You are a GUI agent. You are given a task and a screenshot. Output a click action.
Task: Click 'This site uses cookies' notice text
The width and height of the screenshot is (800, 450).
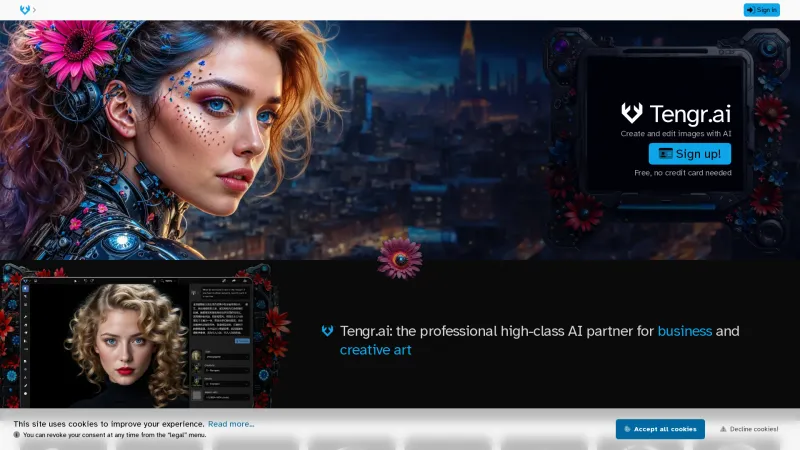click(109, 424)
